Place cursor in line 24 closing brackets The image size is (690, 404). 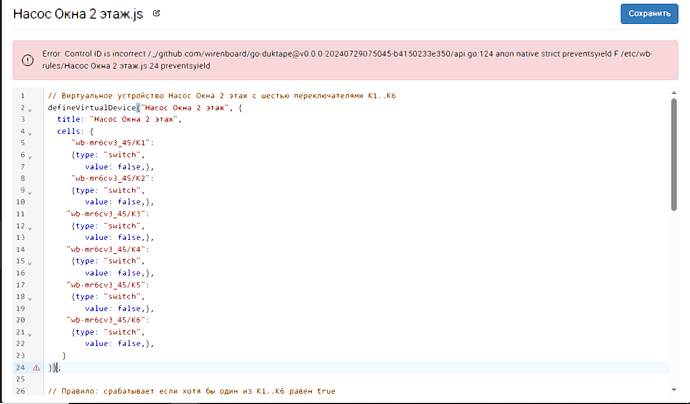54,367
